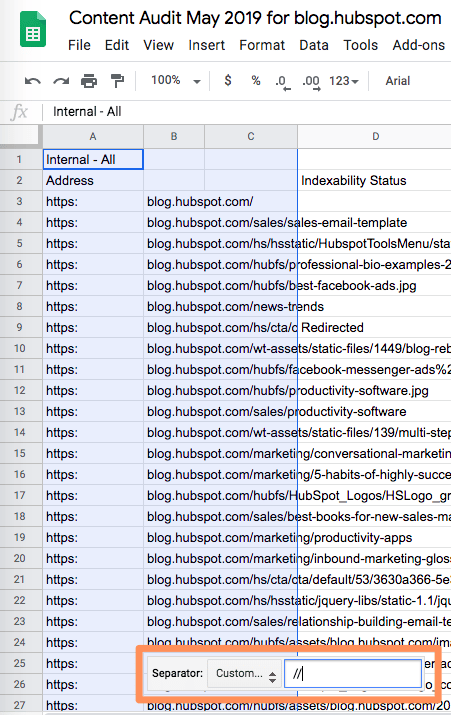Click the print icon
The height and width of the screenshot is (715, 451).
click(89, 81)
